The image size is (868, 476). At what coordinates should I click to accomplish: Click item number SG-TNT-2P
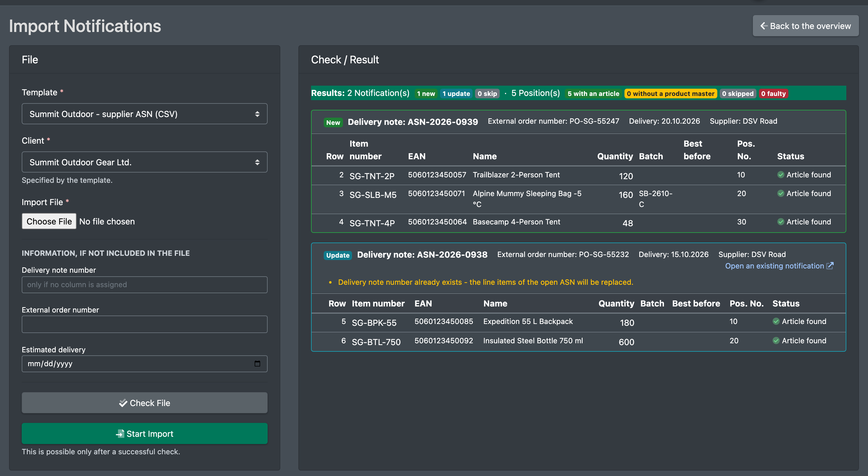point(372,176)
